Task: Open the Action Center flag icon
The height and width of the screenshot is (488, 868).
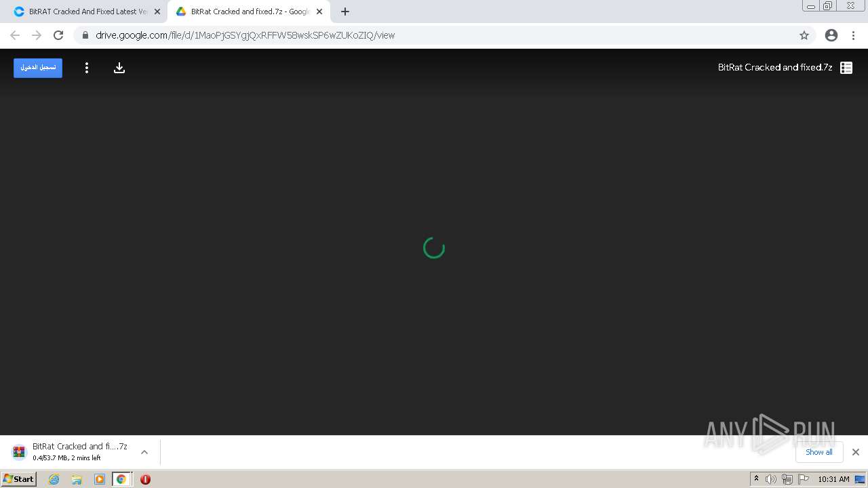Action: click(x=804, y=479)
